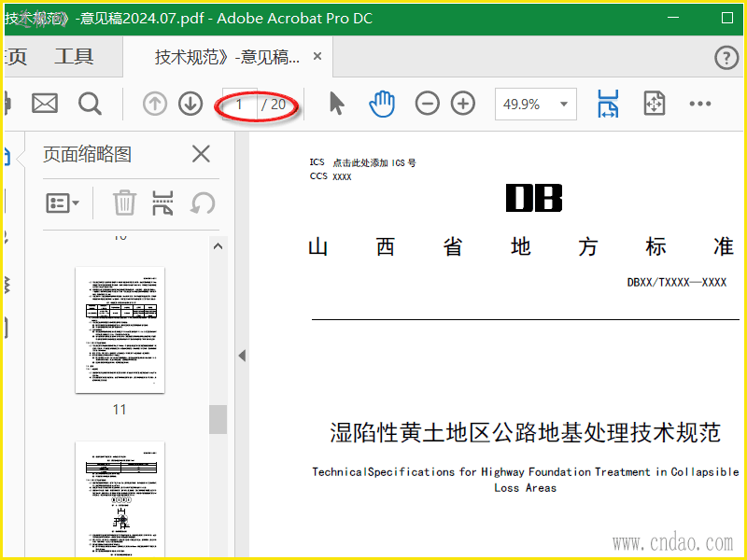Image resolution: width=747 pixels, height=560 pixels.
Task: Open thumbnail options dropdown menu
Action: (x=63, y=203)
